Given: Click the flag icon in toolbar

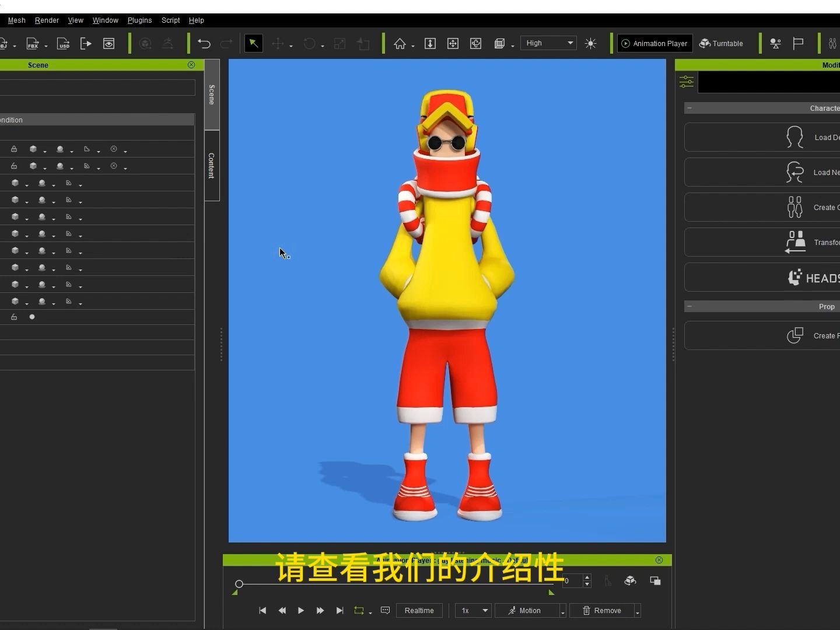Looking at the screenshot, I should [x=798, y=44].
